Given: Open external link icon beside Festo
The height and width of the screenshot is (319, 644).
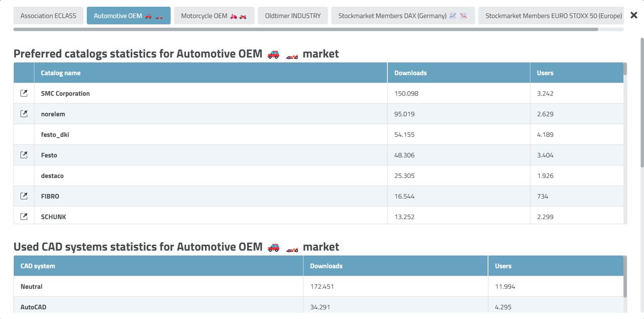Looking at the screenshot, I should (x=24, y=155).
